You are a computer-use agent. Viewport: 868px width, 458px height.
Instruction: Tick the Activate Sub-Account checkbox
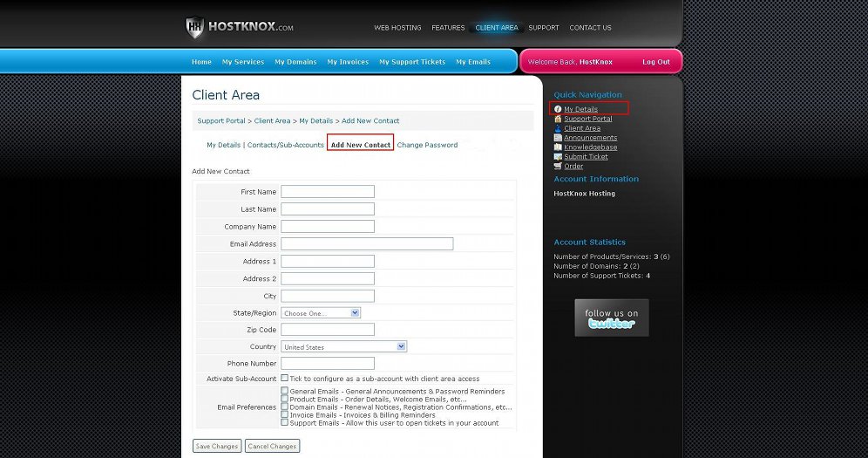[285, 379]
